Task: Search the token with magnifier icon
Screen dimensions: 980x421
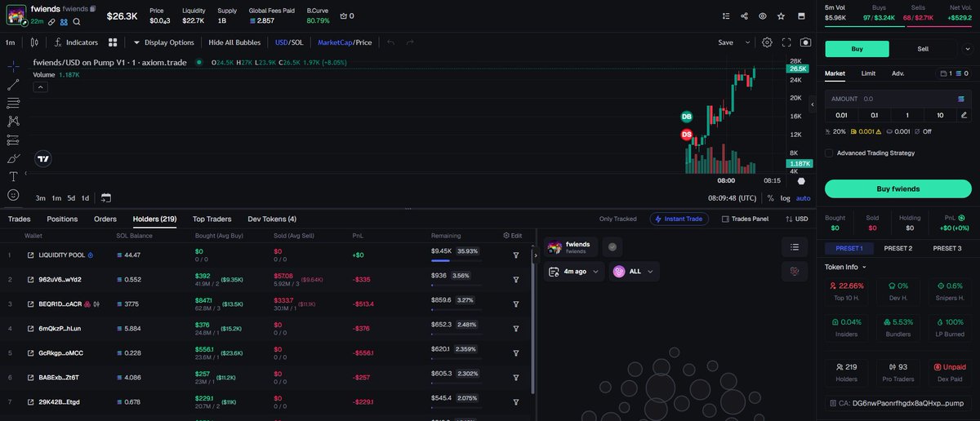Action: (77, 22)
